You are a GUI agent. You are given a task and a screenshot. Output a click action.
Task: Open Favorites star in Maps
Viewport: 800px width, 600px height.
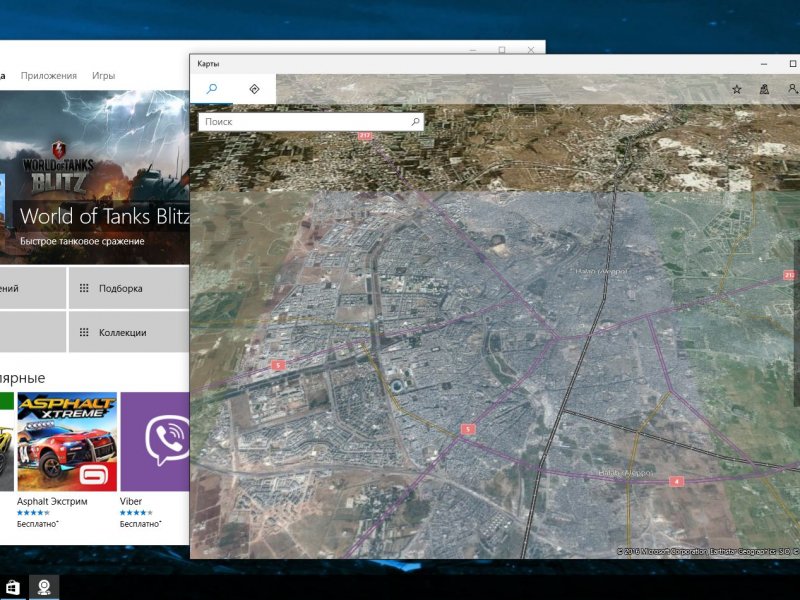click(737, 89)
